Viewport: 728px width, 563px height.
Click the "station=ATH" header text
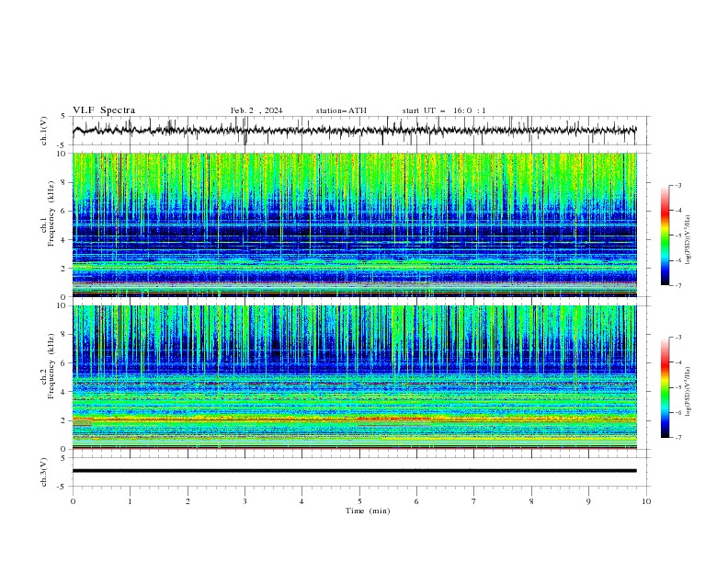point(341,110)
